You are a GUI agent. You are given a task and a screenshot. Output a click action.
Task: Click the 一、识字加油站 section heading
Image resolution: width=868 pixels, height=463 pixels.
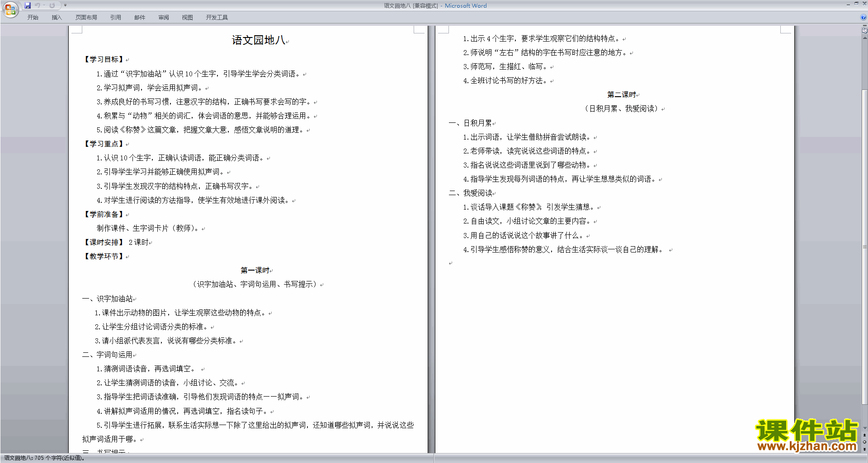(x=108, y=299)
